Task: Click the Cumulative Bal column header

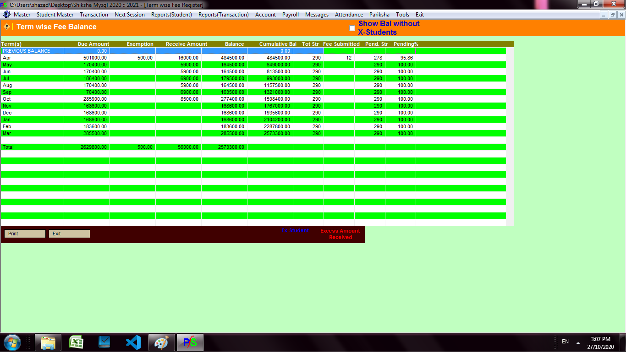Action: click(x=278, y=44)
